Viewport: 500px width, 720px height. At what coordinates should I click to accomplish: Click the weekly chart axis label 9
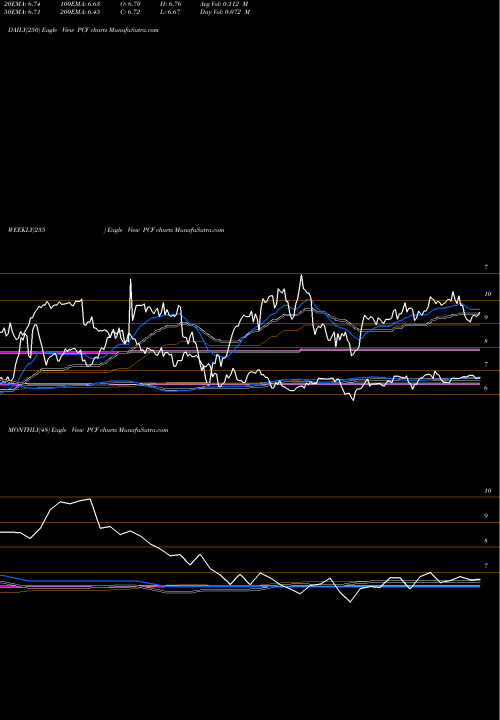tap(486, 317)
